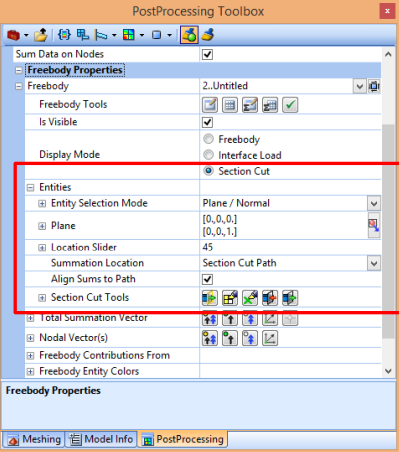Expand Freebody Entity Colors row

pos(30,372)
